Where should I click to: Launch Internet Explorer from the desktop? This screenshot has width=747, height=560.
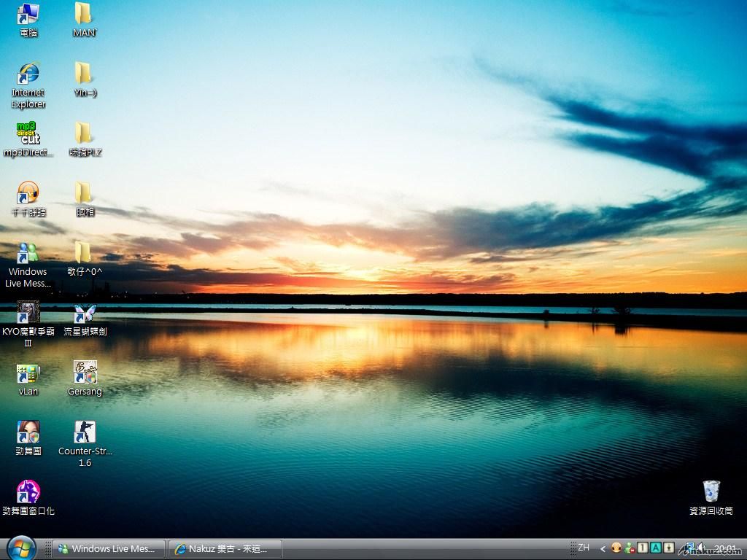click(x=28, y=74)
